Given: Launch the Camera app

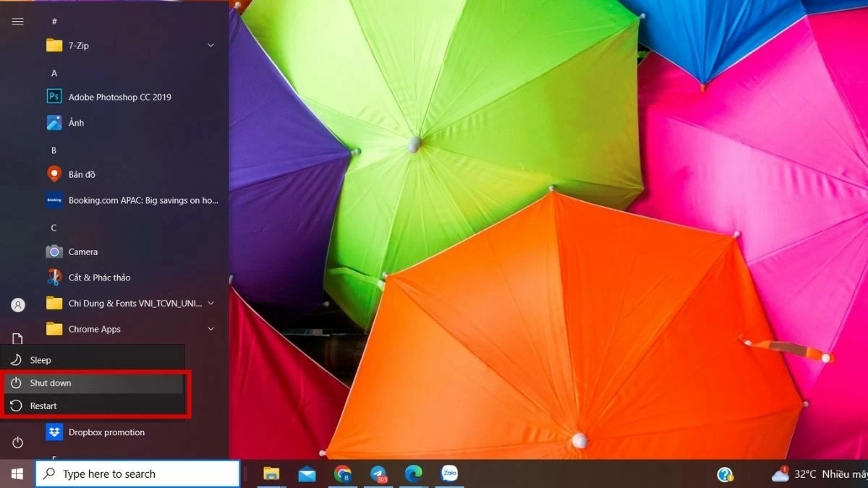Looking at the screenshot, I should click(82, 252).
